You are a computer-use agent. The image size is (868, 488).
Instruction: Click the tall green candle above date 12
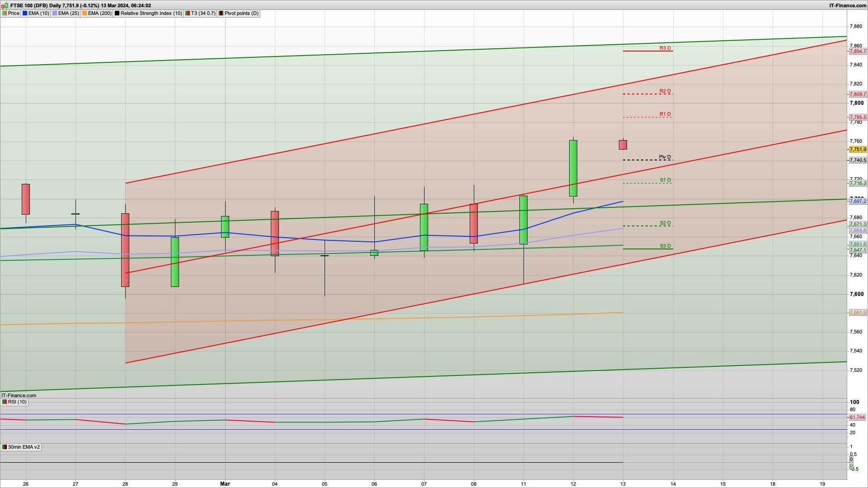tap(573, 168)
